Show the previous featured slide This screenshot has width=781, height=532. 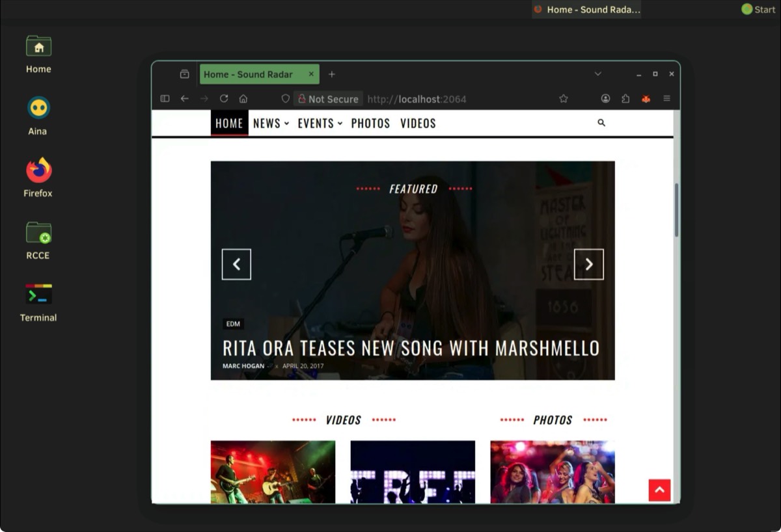coord(236,264)
